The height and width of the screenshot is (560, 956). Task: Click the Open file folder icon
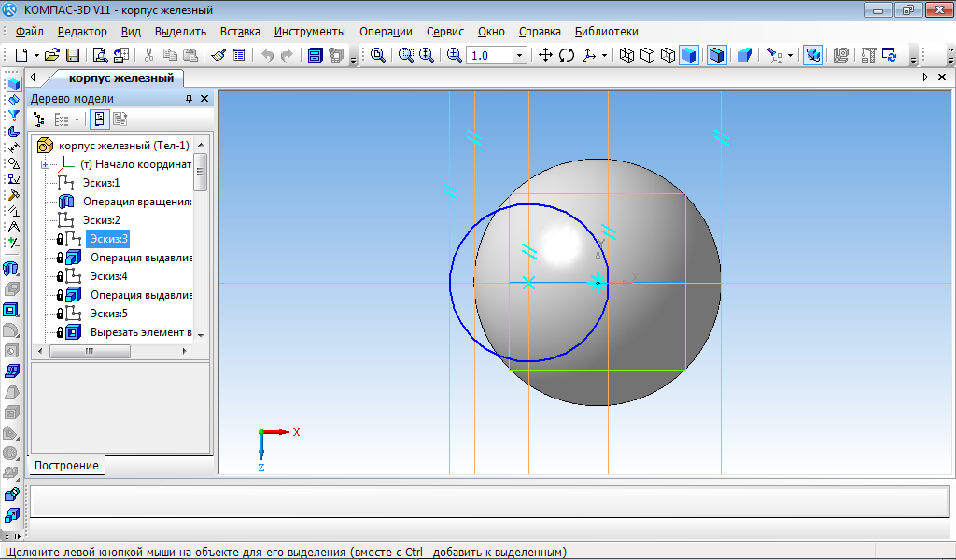52,56
